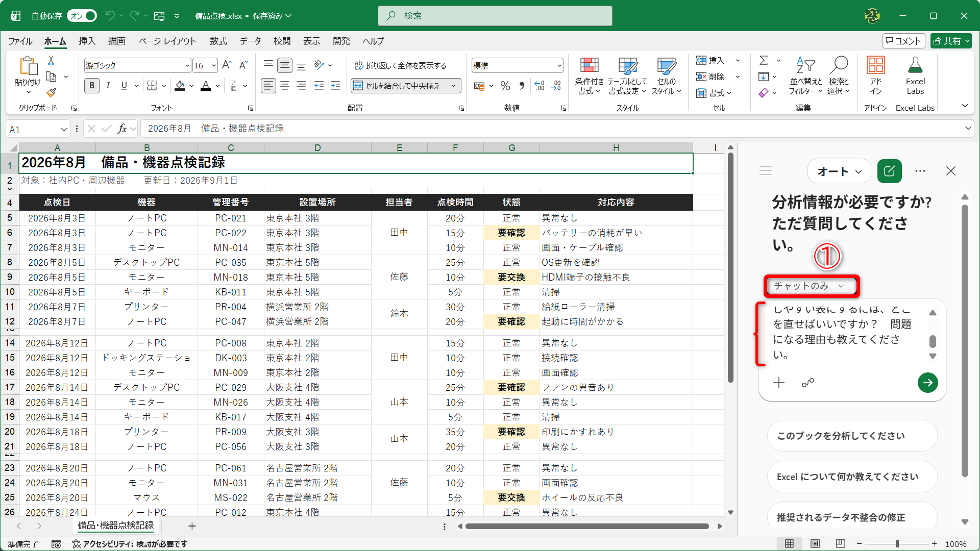The image size is (980, 551).
Task: Click the Format Painter brush icon
Action: [x=51, y=93]
